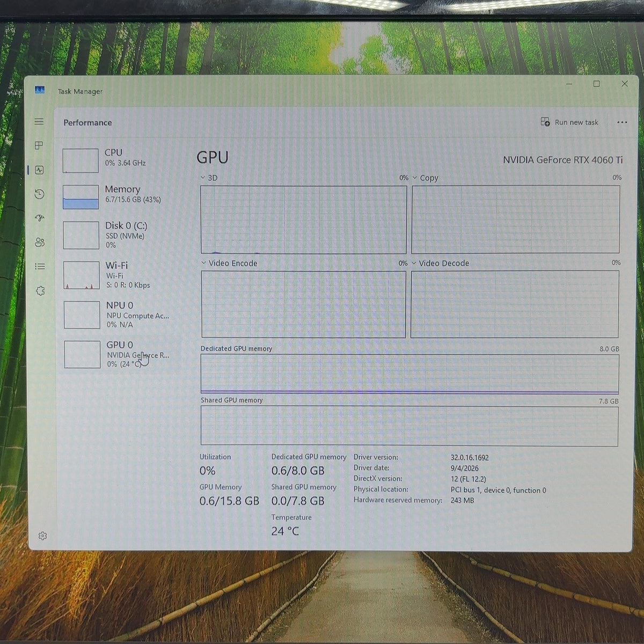Select the Memory usage thumbnail
The width and height of the screenshot is (644, 644).
[80, 197]
